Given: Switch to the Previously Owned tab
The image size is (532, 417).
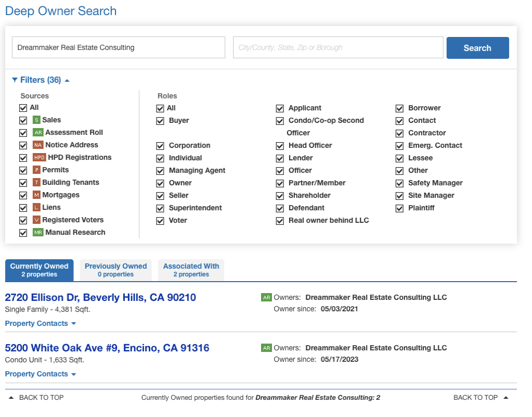Looking at the screenshot, I should 115,270.
